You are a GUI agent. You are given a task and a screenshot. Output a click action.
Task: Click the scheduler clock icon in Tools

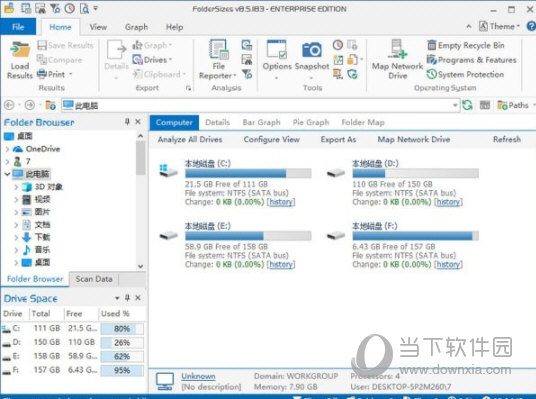(338, 45)
